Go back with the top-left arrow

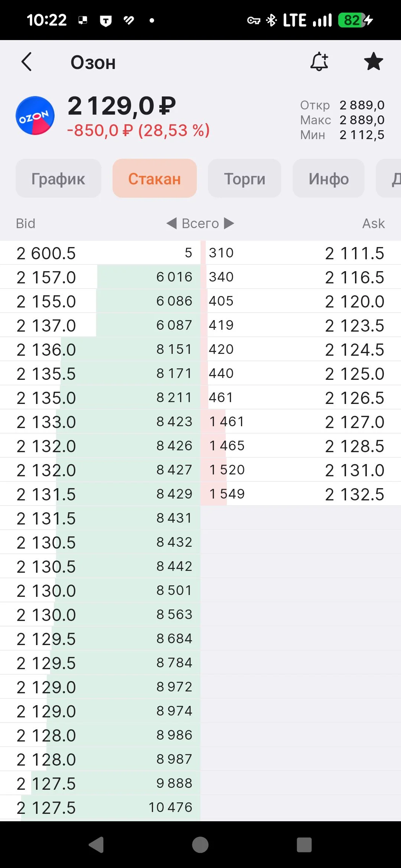pyautogui.click(x=27, y=62)
